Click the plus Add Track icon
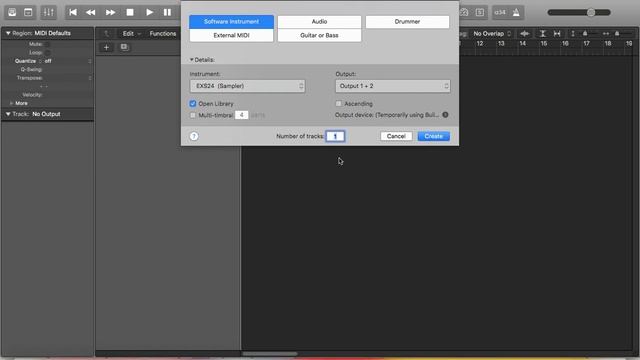 (106, 47)
